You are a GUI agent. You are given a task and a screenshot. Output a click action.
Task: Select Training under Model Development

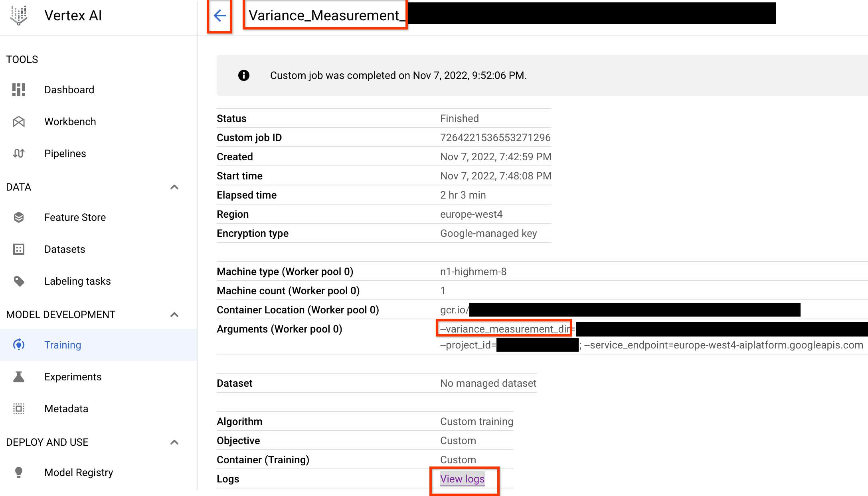point(63,345)
